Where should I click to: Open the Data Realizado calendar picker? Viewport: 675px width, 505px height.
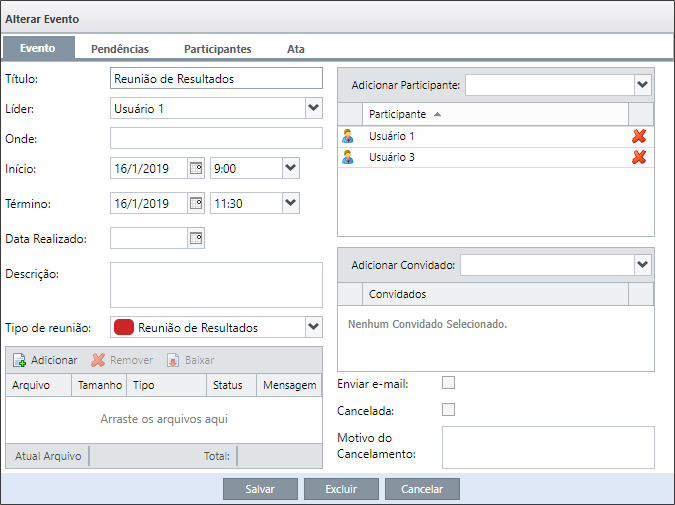click(x=196, y=238)
